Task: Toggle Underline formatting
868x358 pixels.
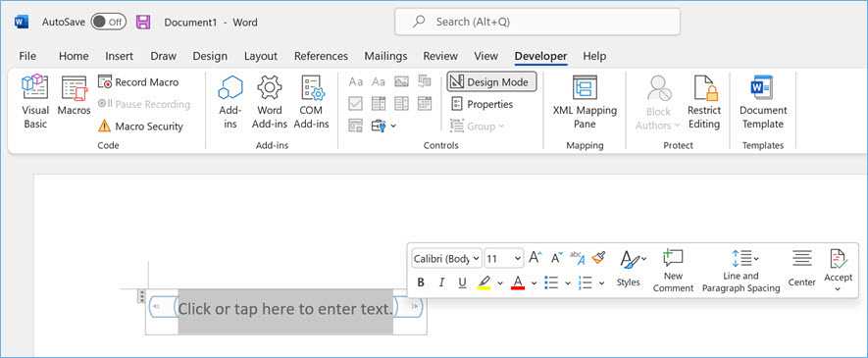Action: 462,282
